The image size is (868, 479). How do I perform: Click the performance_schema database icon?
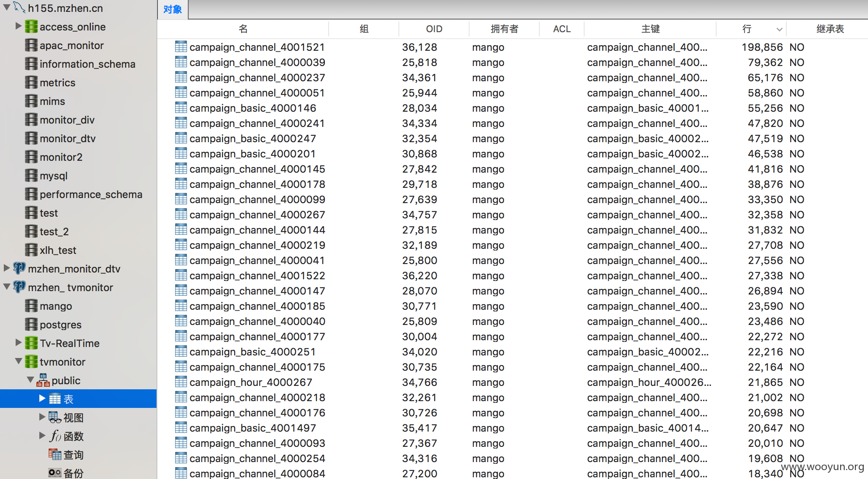click(x=31, y=194)
